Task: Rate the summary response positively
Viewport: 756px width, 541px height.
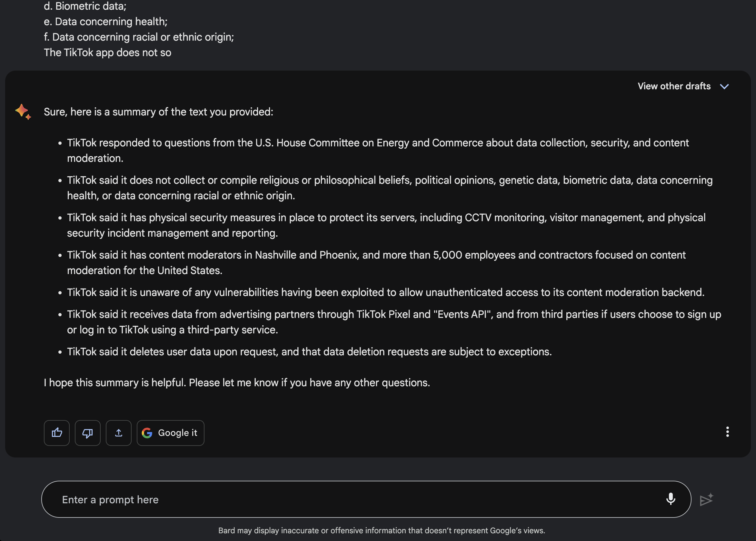Action: (56, 433)
